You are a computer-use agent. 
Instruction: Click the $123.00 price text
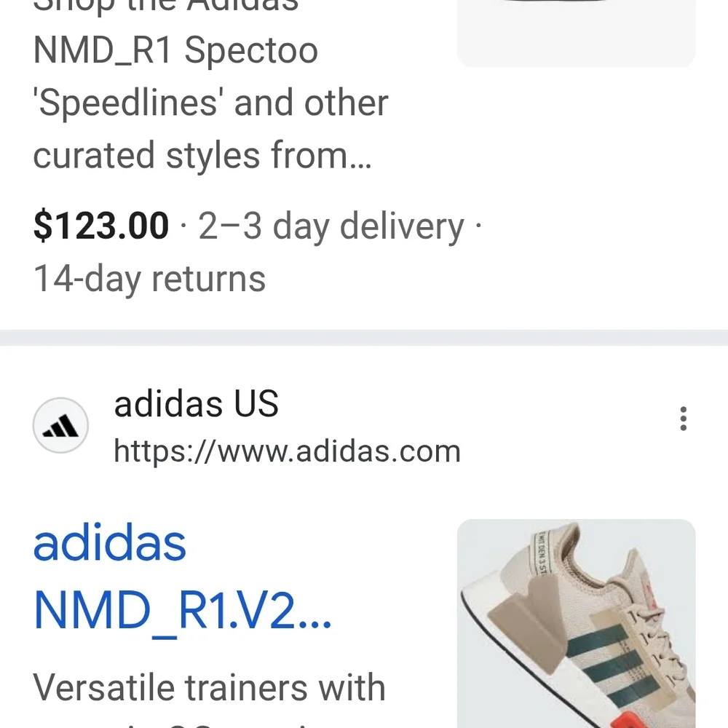click(100, 226)
